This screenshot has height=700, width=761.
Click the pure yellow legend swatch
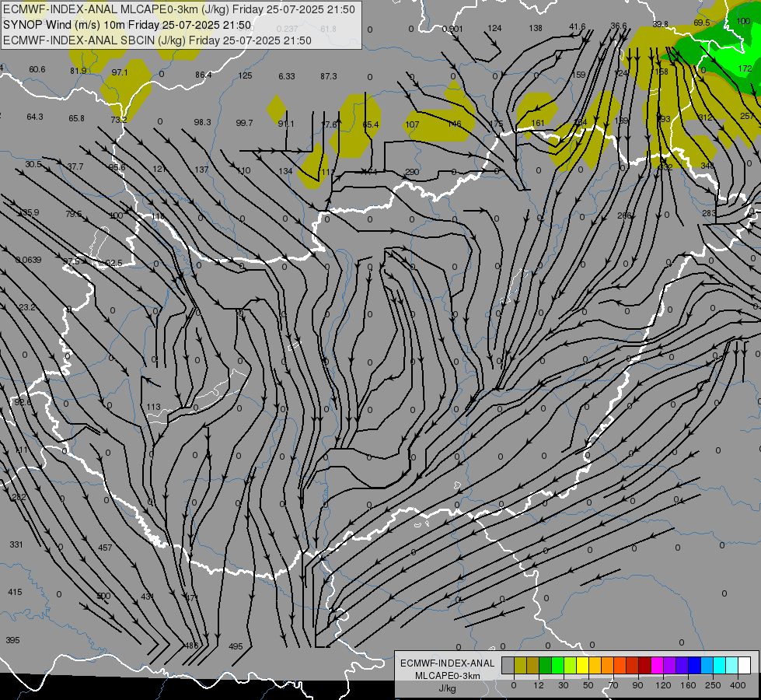(x=582, y=665)
